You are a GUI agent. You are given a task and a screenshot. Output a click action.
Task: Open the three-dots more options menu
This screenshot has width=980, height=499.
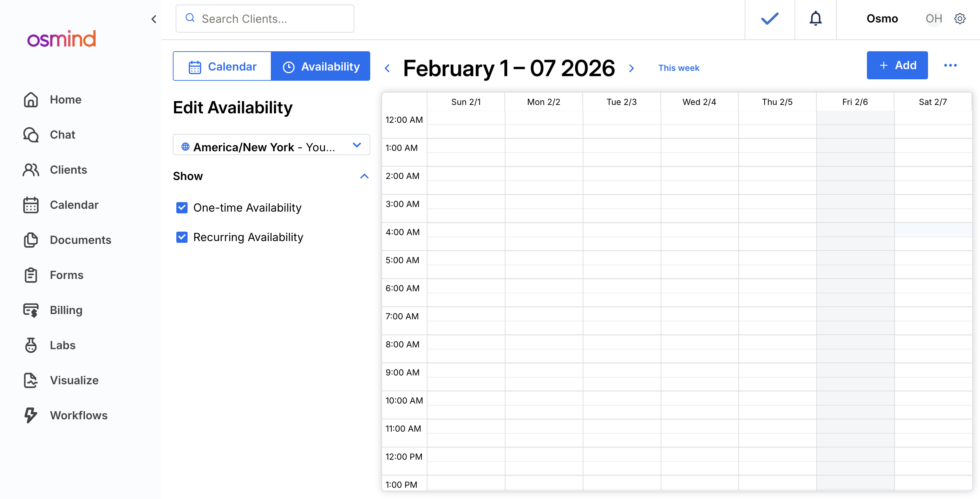(x=950, y=65)
